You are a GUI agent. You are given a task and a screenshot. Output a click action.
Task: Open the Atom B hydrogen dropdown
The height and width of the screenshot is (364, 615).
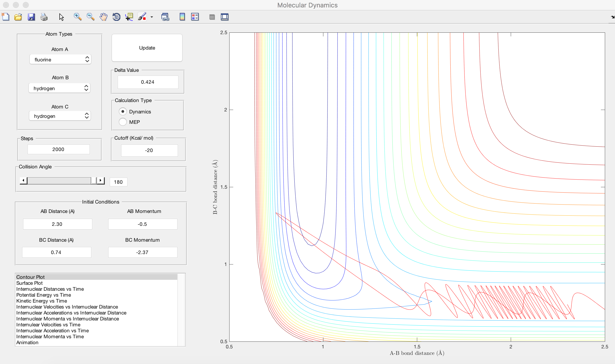pos(59,88)
